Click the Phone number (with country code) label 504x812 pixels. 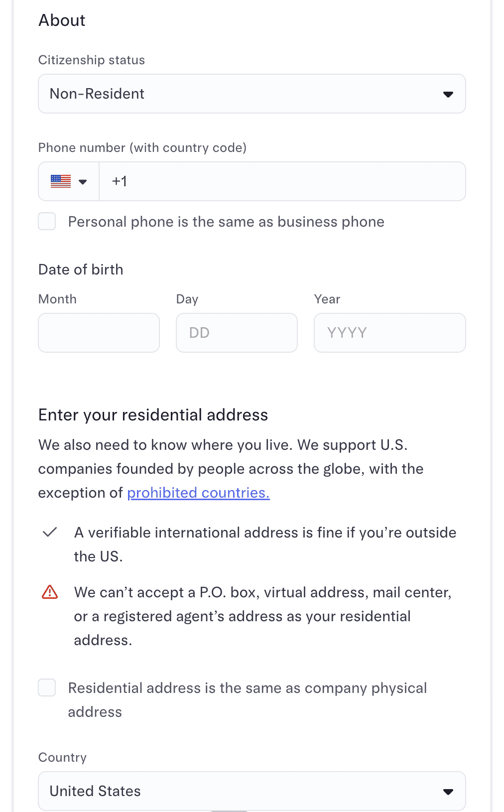(142, 148)
